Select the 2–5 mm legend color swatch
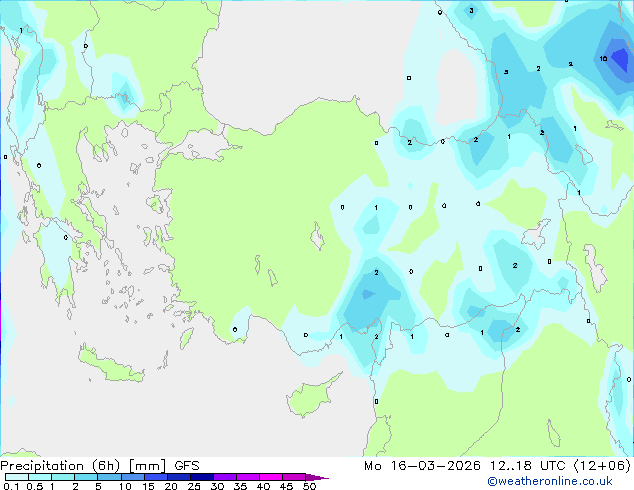634x490 pixels. (86, 477)
